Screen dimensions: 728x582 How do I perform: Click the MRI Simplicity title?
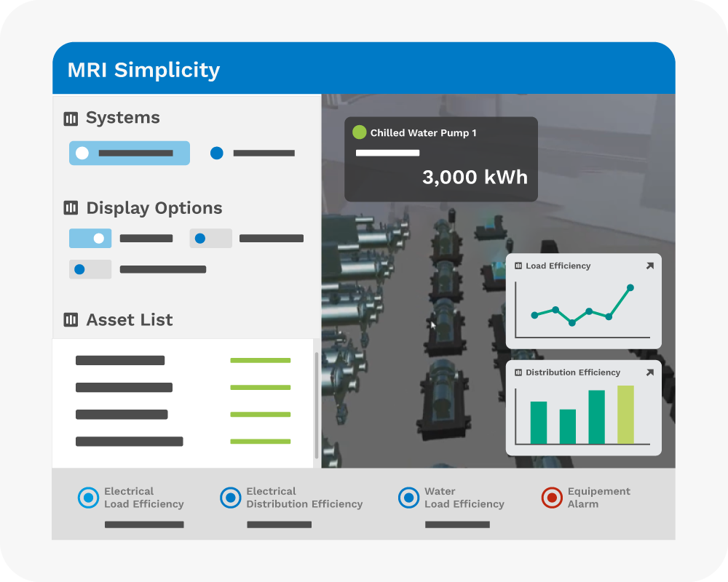[x=143, y=70]
